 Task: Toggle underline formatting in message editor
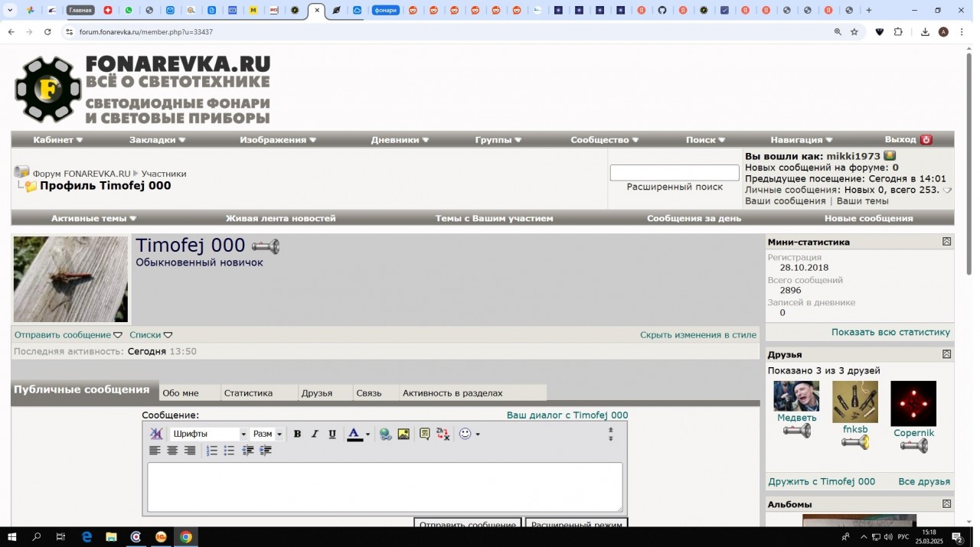(332, 434)
